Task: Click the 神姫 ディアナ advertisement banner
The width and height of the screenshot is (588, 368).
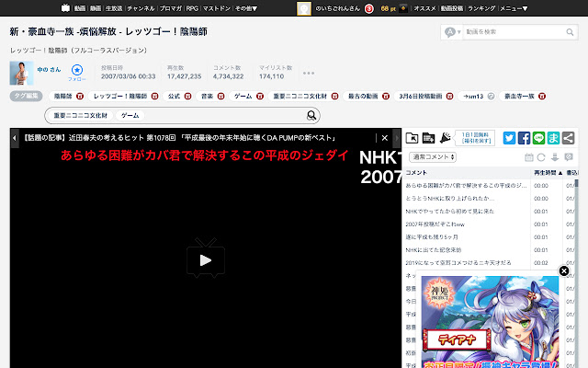Action: 490,322
